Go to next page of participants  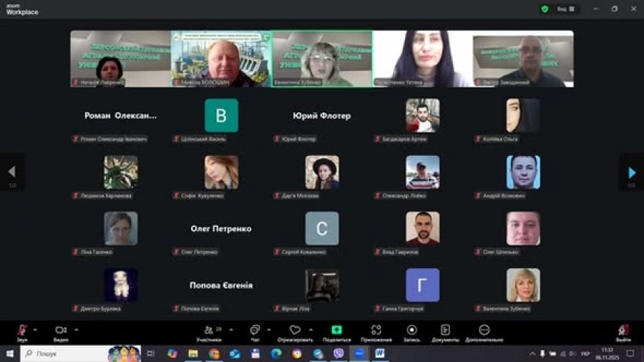coord(631,172)
